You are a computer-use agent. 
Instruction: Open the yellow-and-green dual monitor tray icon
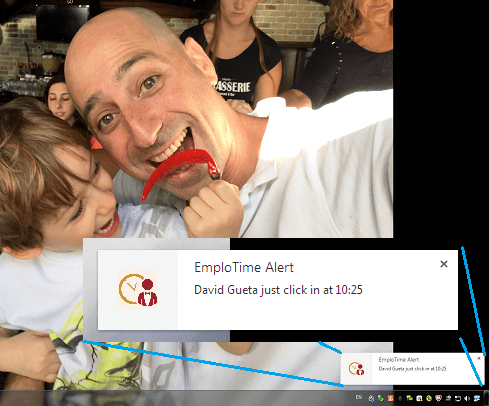pos(410,398)
